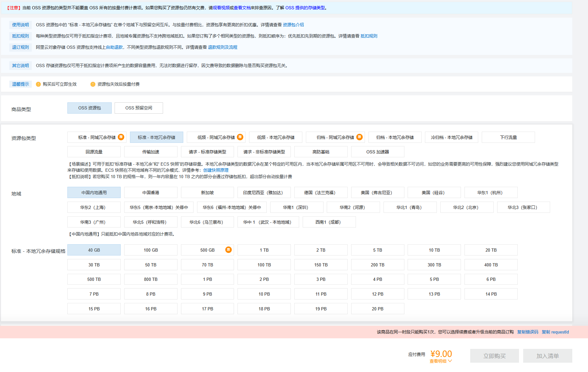Pick the 下行流量 resource package type
Screen dimensions: 588x372
(x=508, y=137)
